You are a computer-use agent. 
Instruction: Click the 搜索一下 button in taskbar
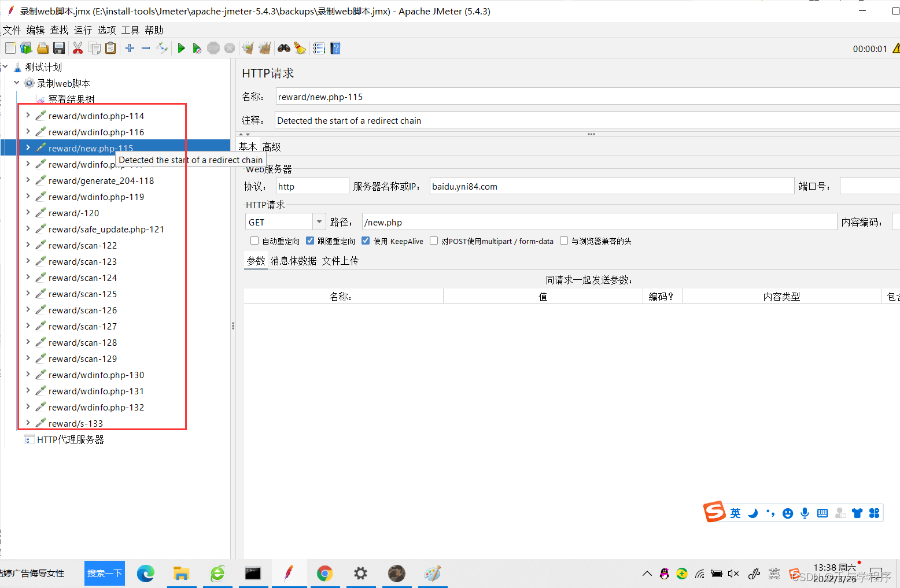105,573
